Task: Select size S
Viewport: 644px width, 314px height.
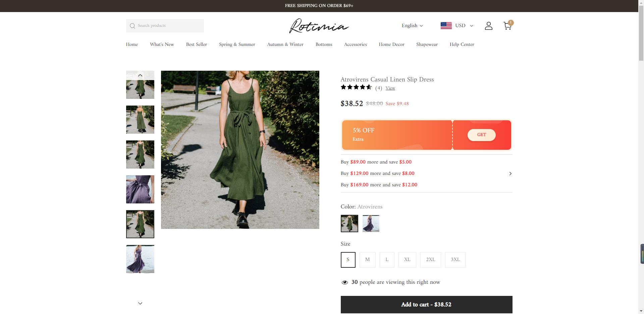Action: 348,260
